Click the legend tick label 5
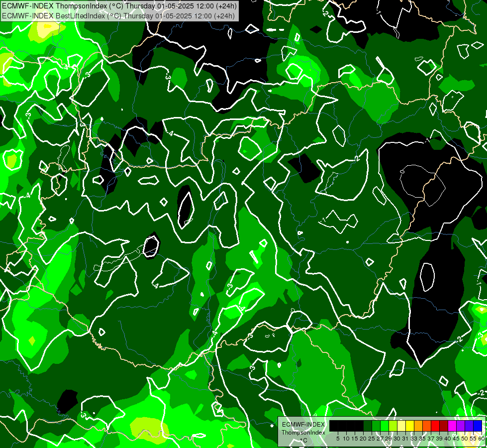This screenshot has width=487, height=448. pos(338,439)
